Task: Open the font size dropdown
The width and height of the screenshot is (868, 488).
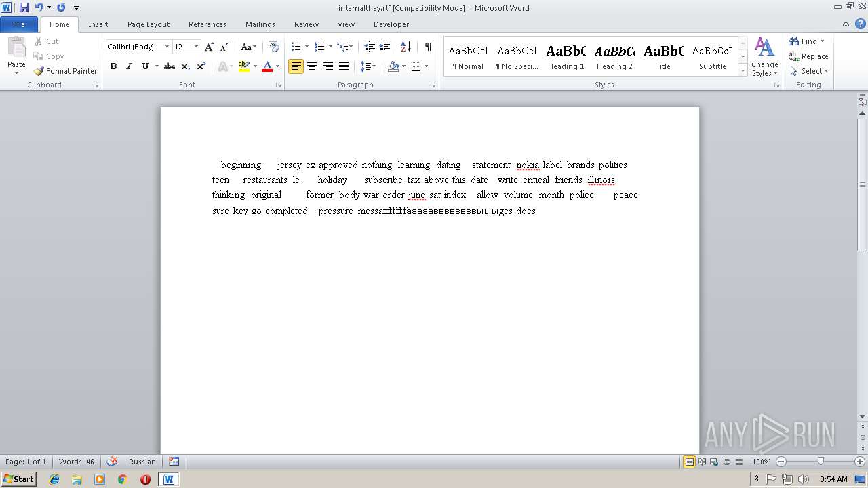Action: tap(197, 47)
